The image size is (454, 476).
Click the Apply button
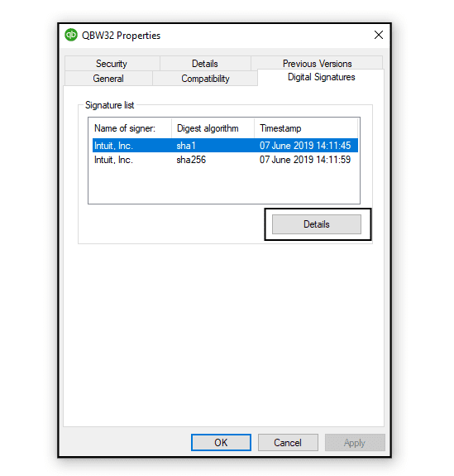(355, 443)
